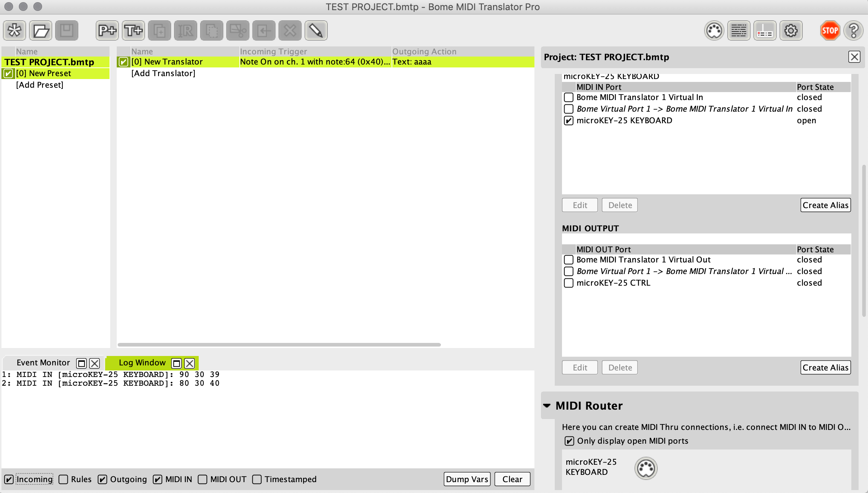Viewport: 868px width, 493px height.
Task: Click the New Project asterisk icon
Action: coord(15,30)
